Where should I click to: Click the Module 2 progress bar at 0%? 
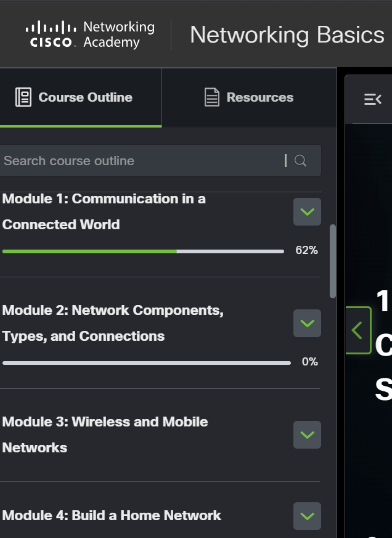click(147, 363)
